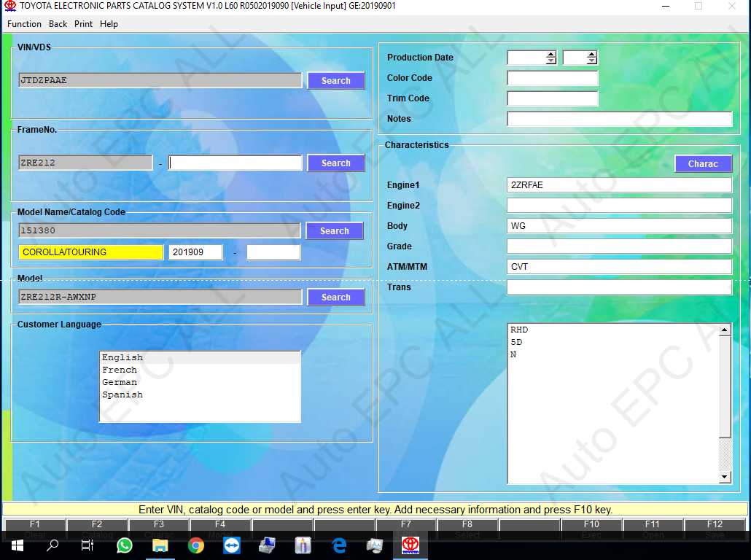Select English in Customer Language list
751x560 pixels.
pyautogui.click(x=201, y=357)
